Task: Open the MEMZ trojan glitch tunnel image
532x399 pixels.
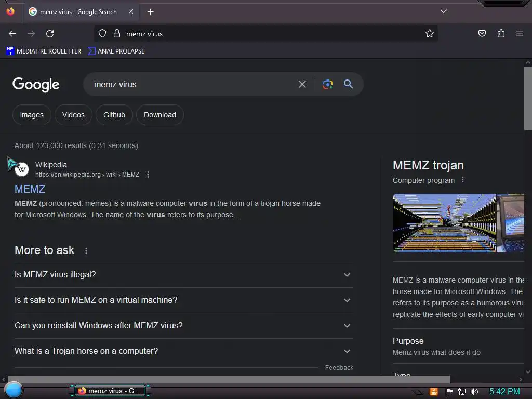Action: point(444,222)
